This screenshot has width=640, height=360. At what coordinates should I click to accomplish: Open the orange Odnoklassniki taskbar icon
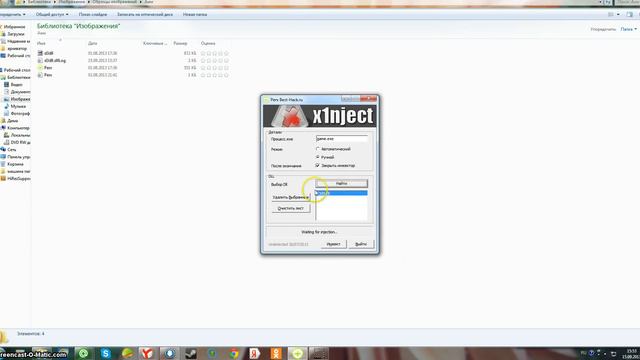276,353
